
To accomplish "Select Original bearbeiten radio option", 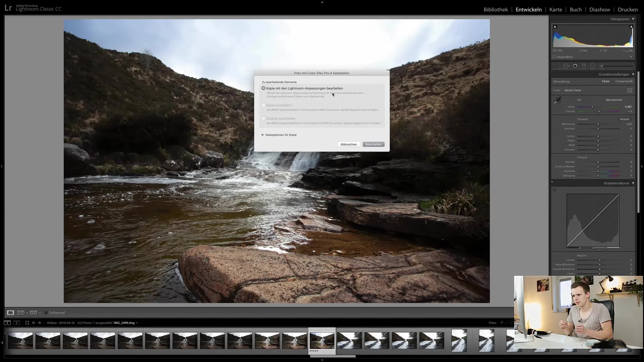I will [263, 118].
